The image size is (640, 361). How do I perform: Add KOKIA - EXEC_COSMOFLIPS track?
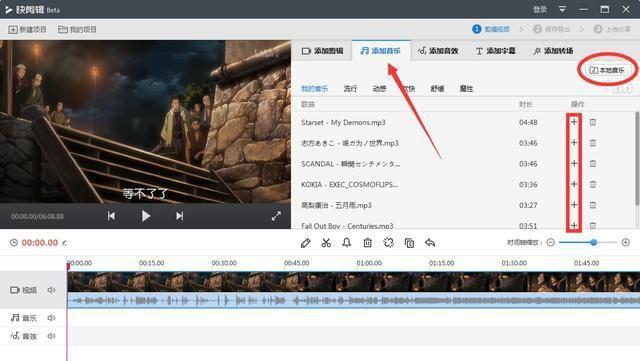[x=574, y=184]
